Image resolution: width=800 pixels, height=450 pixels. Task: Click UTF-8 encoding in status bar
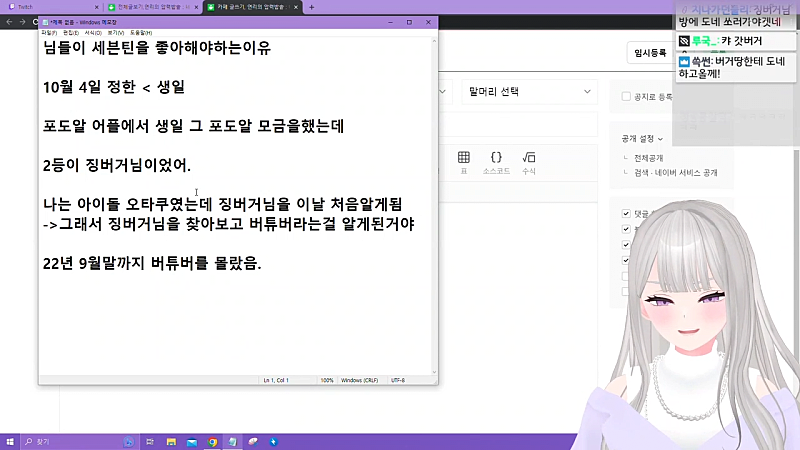[397, 380]
